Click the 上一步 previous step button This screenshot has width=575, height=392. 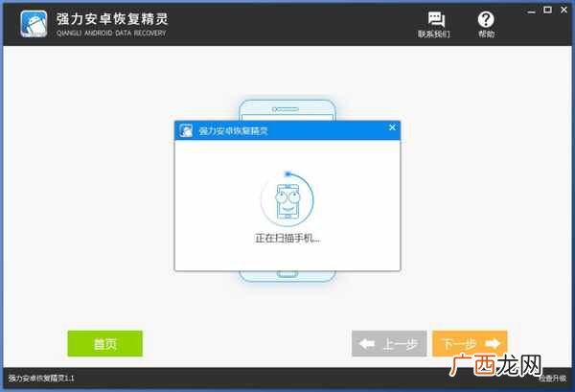coord(389,343)
